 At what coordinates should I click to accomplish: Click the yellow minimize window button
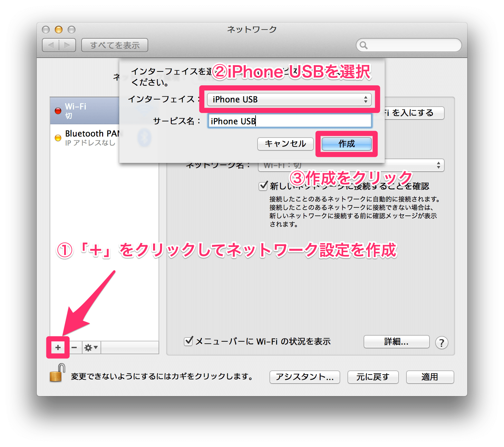click(59, 30)
